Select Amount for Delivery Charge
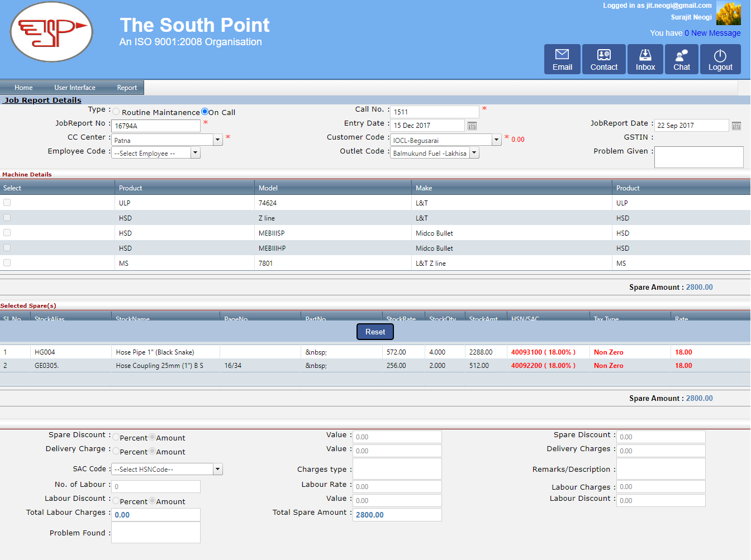This screenshot has height=560, width=751. 152,451
